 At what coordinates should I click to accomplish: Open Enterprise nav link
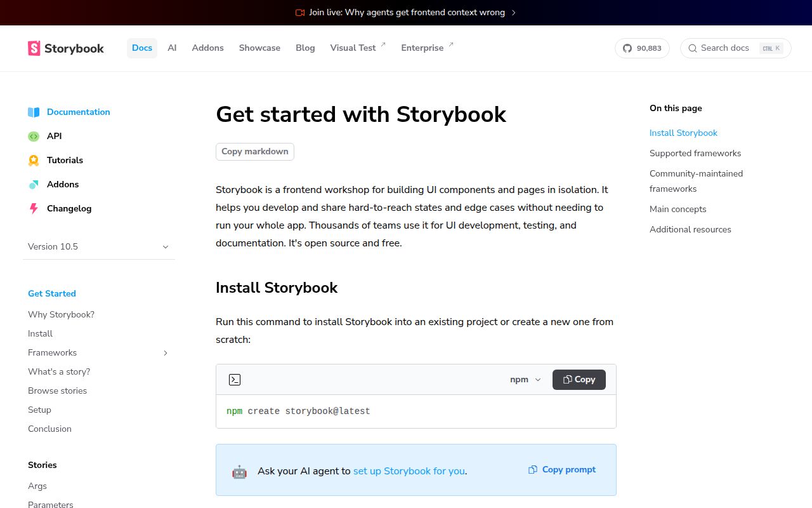(427, 48)
